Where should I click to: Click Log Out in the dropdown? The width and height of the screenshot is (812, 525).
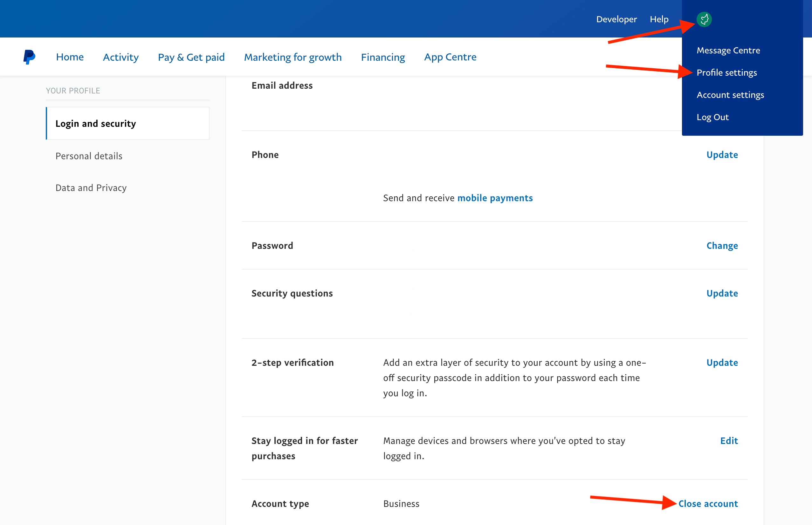712,117
